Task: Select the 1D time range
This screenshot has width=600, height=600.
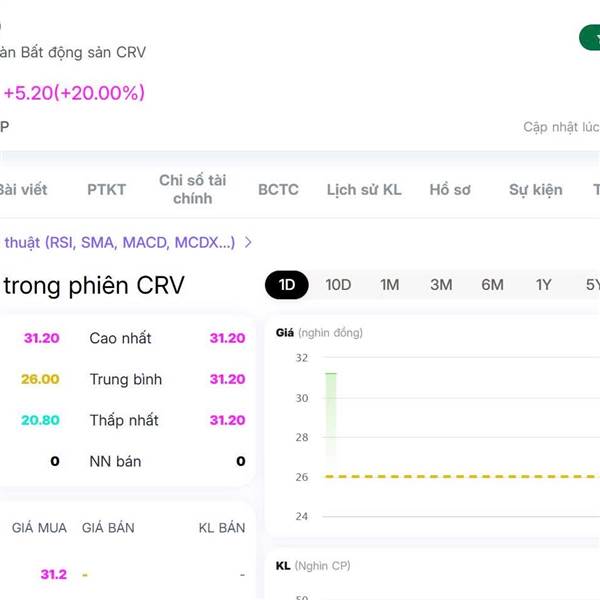Action: 287,285
